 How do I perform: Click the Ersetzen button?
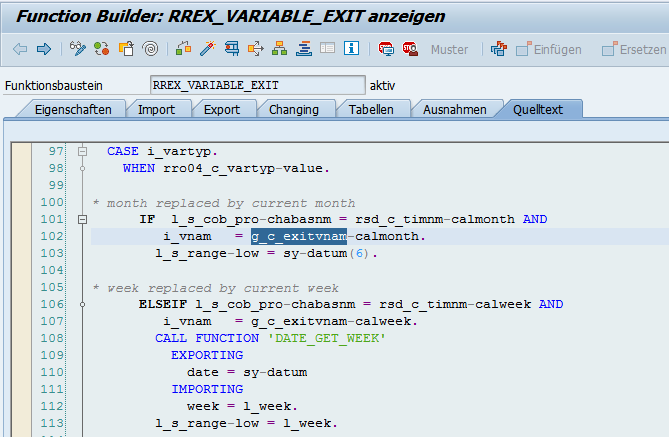(634, 50)
